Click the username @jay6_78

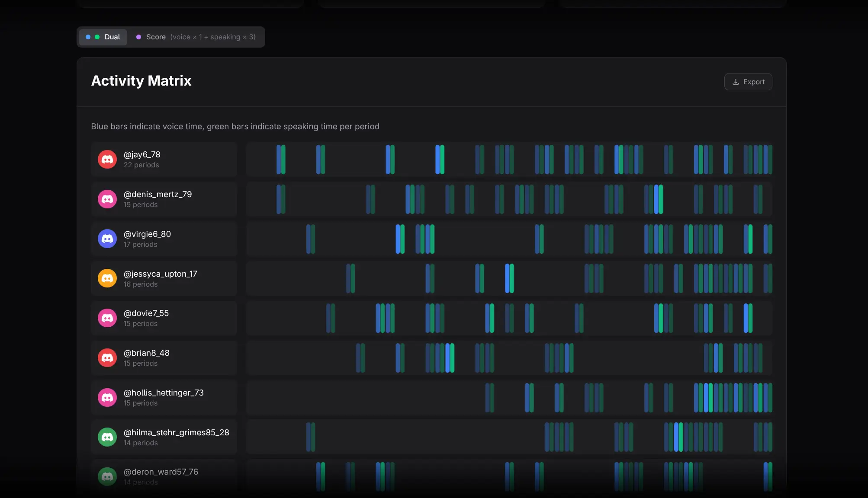tap(142, 154)
